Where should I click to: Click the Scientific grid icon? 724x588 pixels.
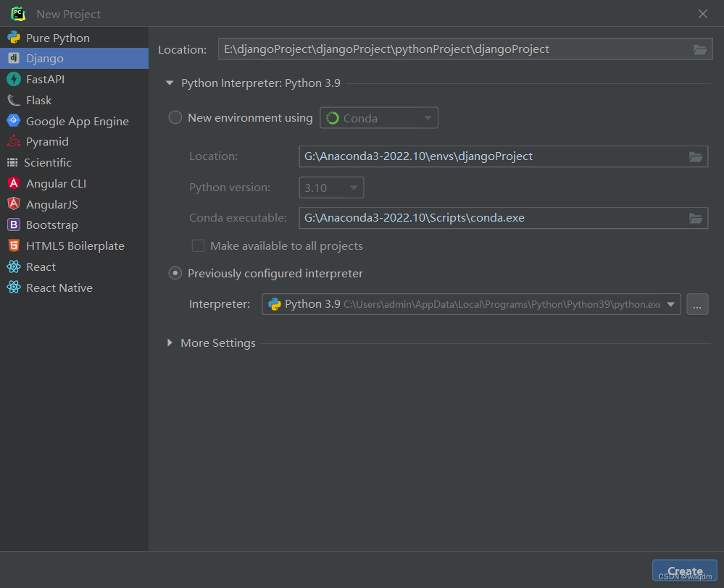click(12, 162)
